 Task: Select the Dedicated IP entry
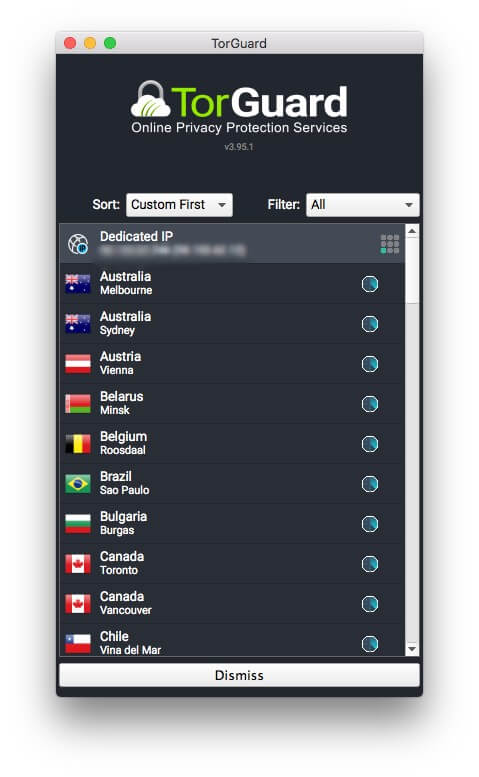pyautogui.click(x=232, y=243)
